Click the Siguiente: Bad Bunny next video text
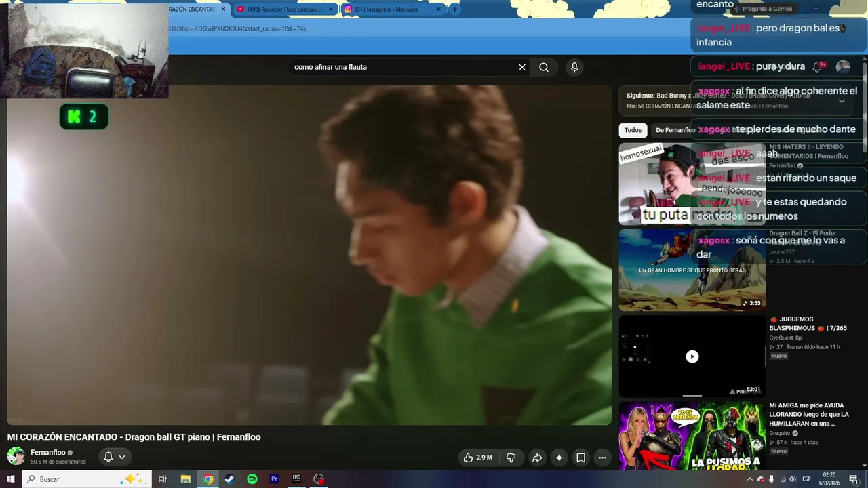Image resolution: width=868 pixels, height=488 pixels. 718,96
